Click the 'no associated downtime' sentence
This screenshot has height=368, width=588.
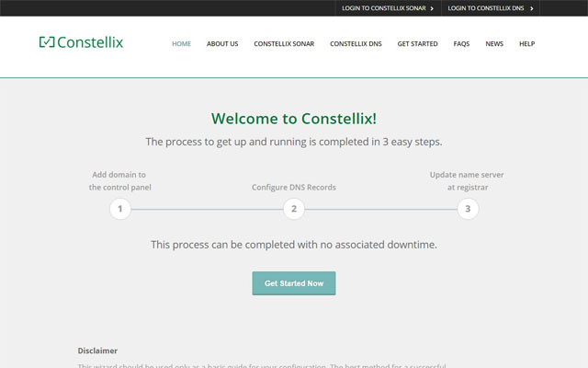tap(294, 245)
